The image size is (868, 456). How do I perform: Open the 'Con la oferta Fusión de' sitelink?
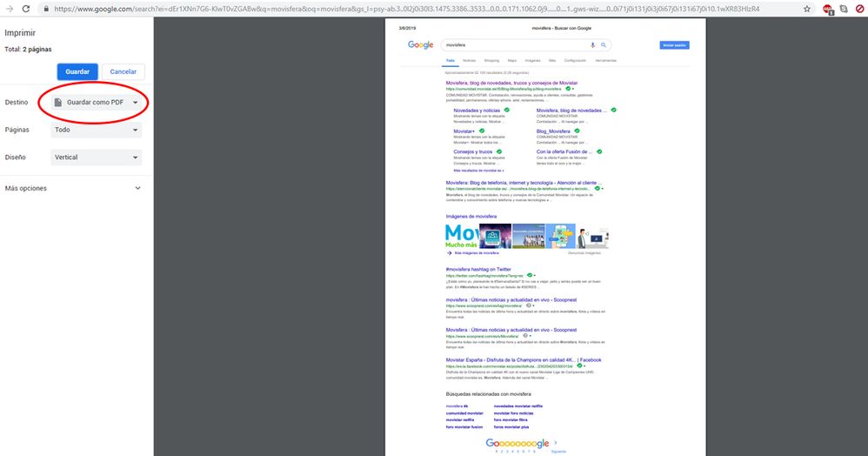pyautogui.click(x=564, y=151)
